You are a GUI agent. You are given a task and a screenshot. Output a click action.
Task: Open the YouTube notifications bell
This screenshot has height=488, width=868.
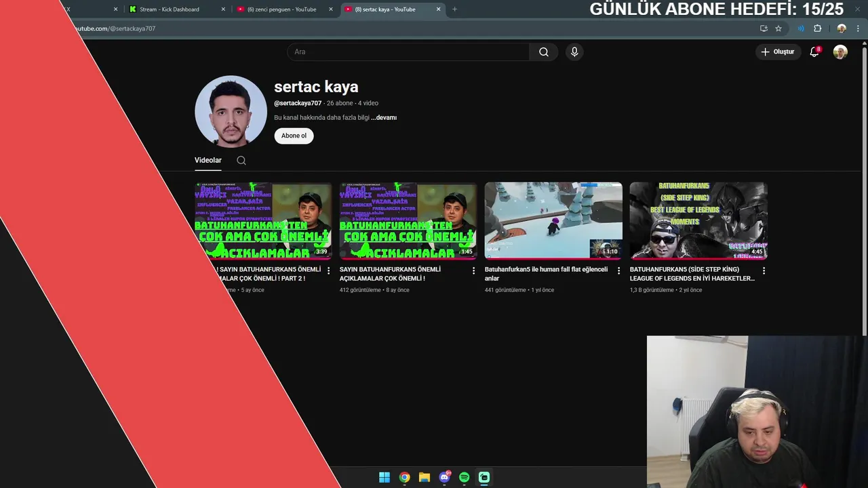coord(814,52)
